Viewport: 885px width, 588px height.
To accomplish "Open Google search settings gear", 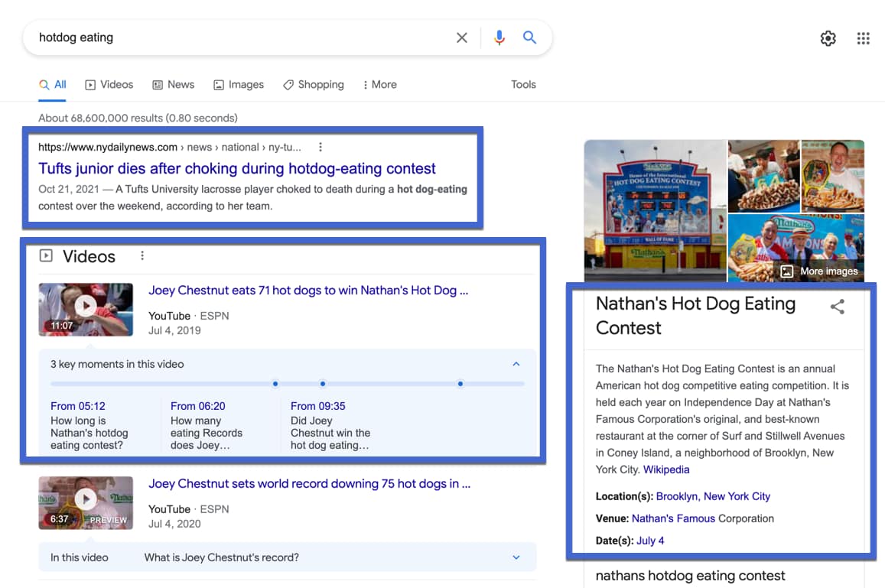I will tap(828, 37).
